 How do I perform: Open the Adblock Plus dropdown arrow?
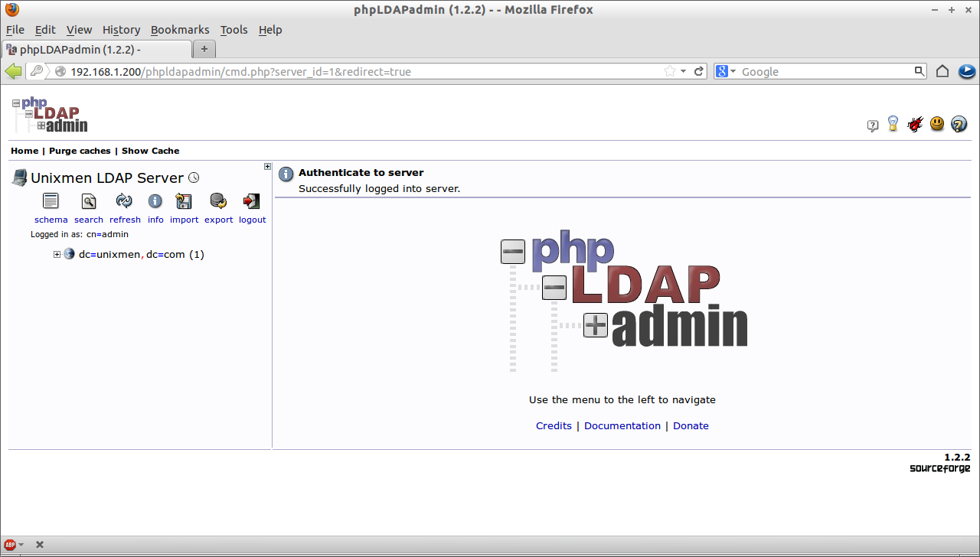21,545
